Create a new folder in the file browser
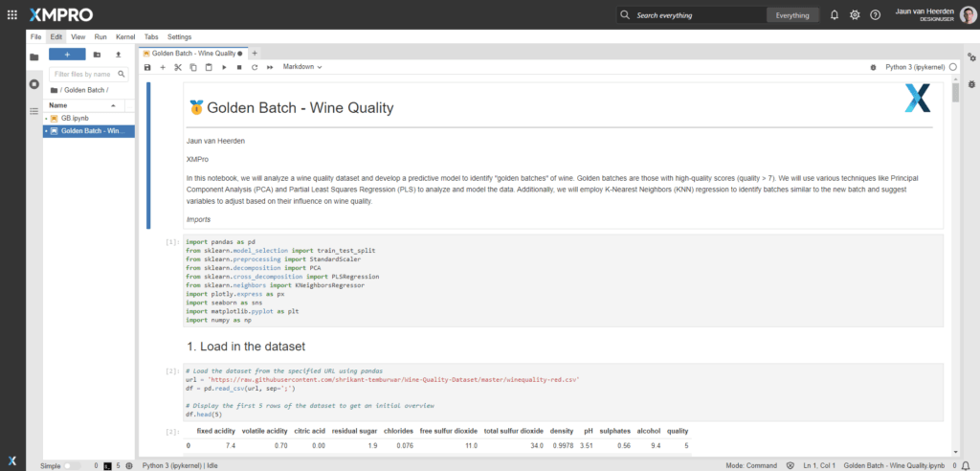Image resolution: width=980 pixels, height=471 pixels. tap(98, 55)
